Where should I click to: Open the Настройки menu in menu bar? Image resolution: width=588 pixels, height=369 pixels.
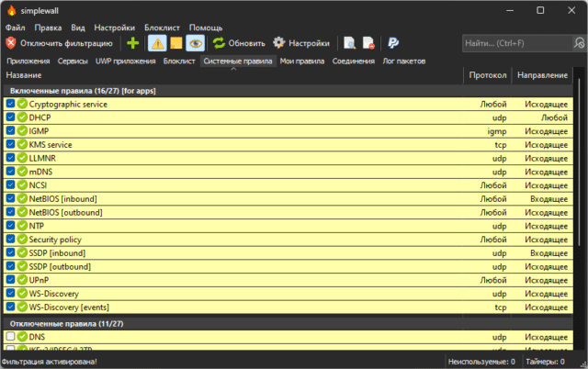pyautogui.click(x=114, y=28)
